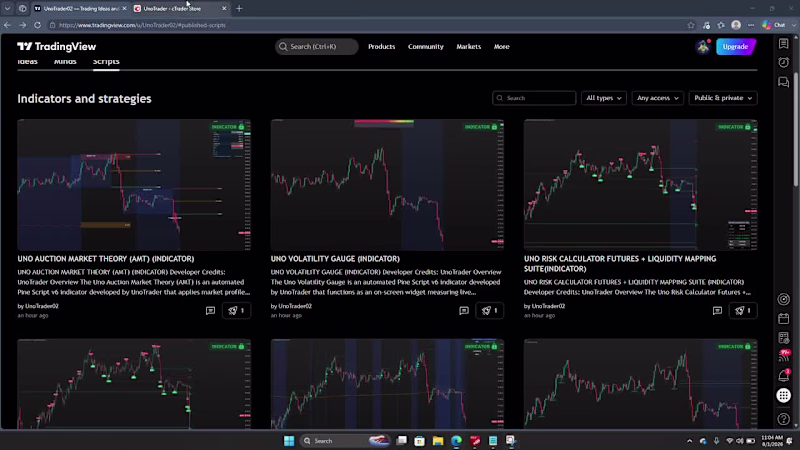Image resolution: width=800 pixels, height=450 pixels.
Task: Open Microsoft Store from taskbar
Action: 419,441
